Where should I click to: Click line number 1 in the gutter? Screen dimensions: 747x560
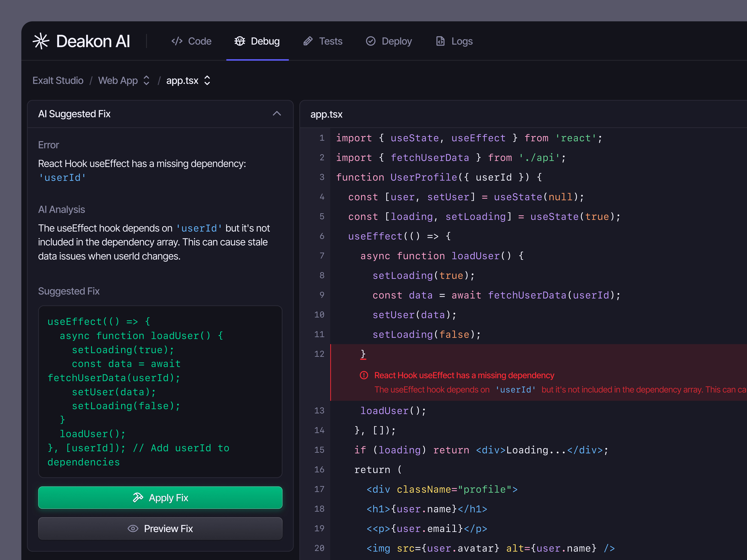[322, 138]
